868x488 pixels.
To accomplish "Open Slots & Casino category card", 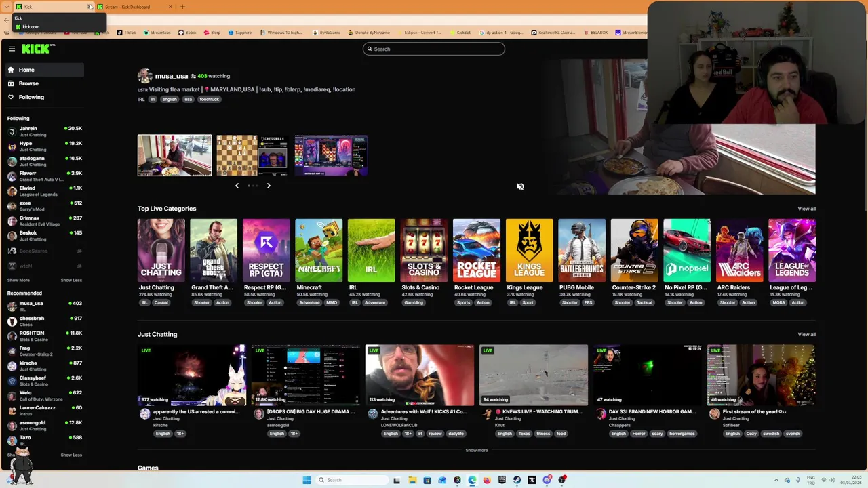I will [424, 250].
